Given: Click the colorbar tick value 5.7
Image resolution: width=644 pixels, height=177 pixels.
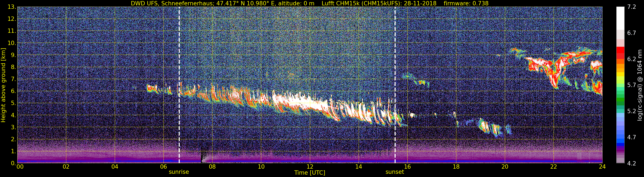Looking at the screenshot, I should (632, 85).
